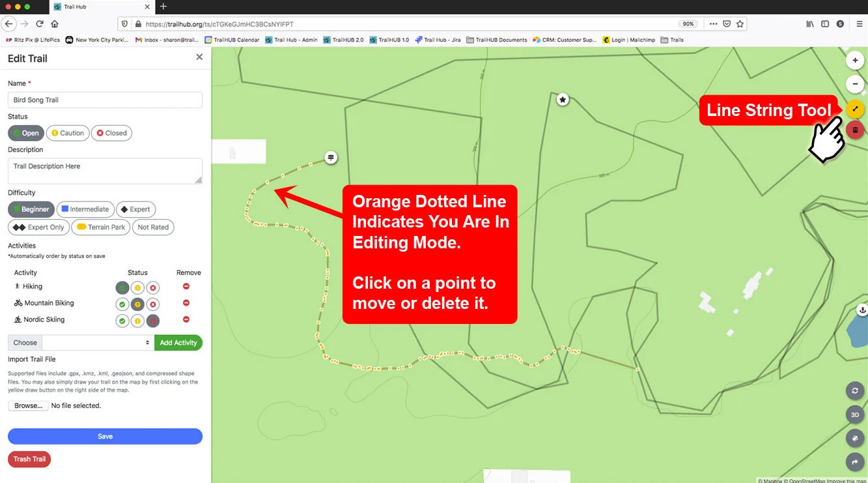
Task: Click Browse to import a trail file
Action: [x=28, y=405]
